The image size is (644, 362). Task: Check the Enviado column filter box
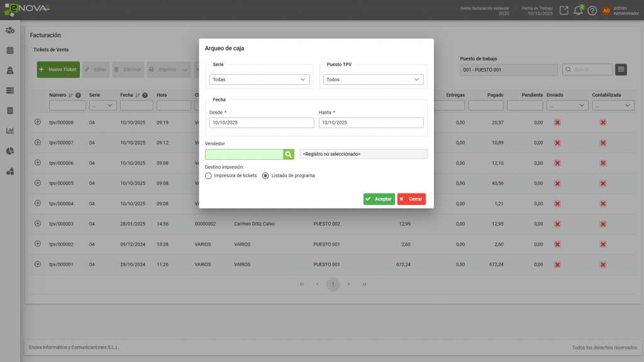[x=566, y=105]
